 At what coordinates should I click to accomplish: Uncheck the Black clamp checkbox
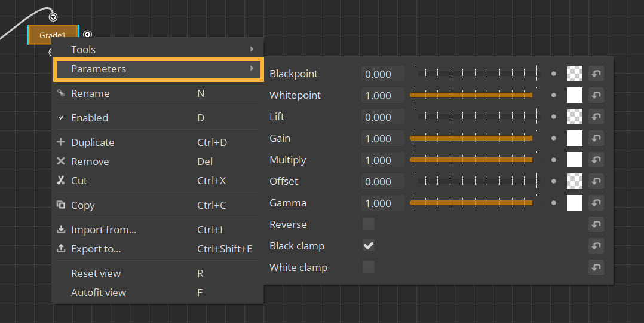369,246
